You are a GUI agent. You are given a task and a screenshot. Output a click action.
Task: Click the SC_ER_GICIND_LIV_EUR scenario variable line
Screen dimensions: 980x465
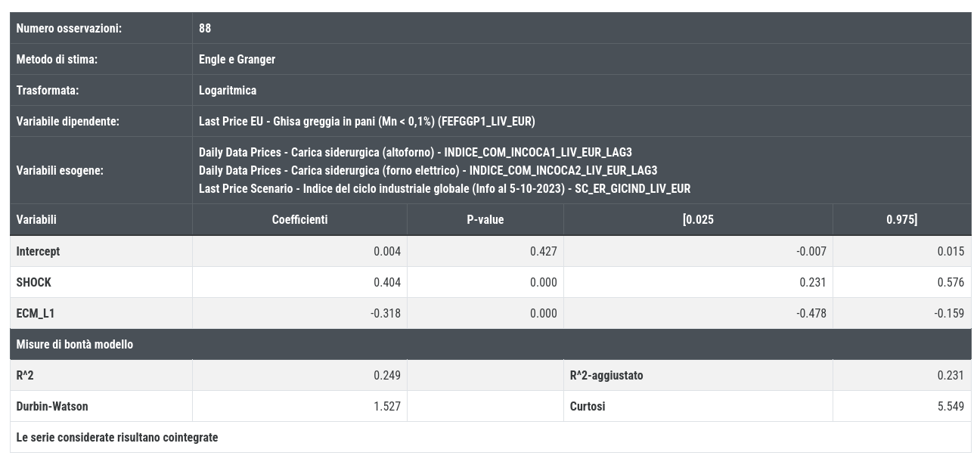pos(445,189)
